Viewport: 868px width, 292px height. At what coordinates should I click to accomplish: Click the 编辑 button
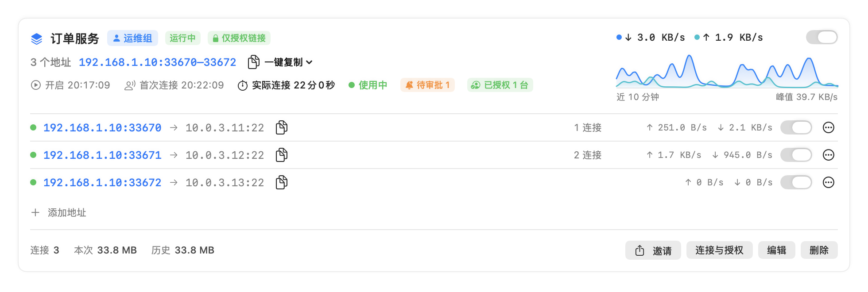coord(776,250)
